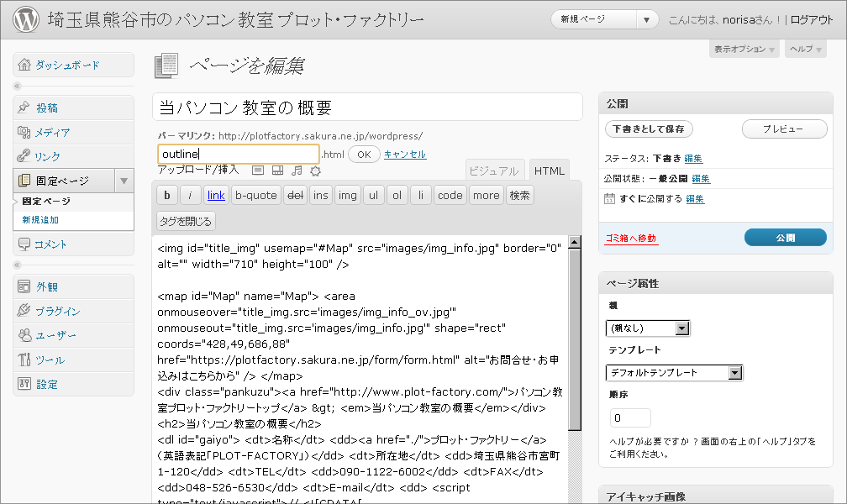The height and width of the screenshot is (504, 847).
Task: Click the 順序 order number field
Action: [630, 417]
